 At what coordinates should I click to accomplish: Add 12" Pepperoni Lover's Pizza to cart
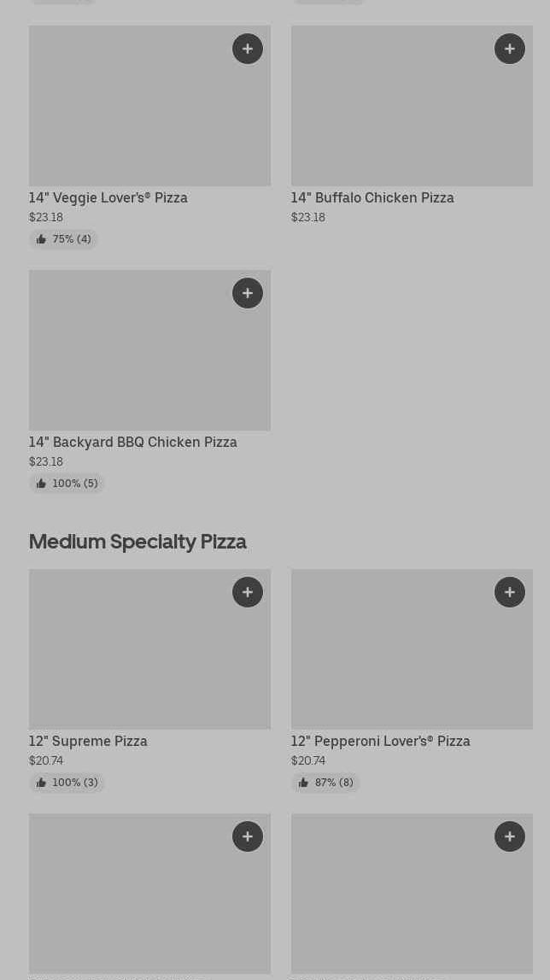(x=510, y=592)
